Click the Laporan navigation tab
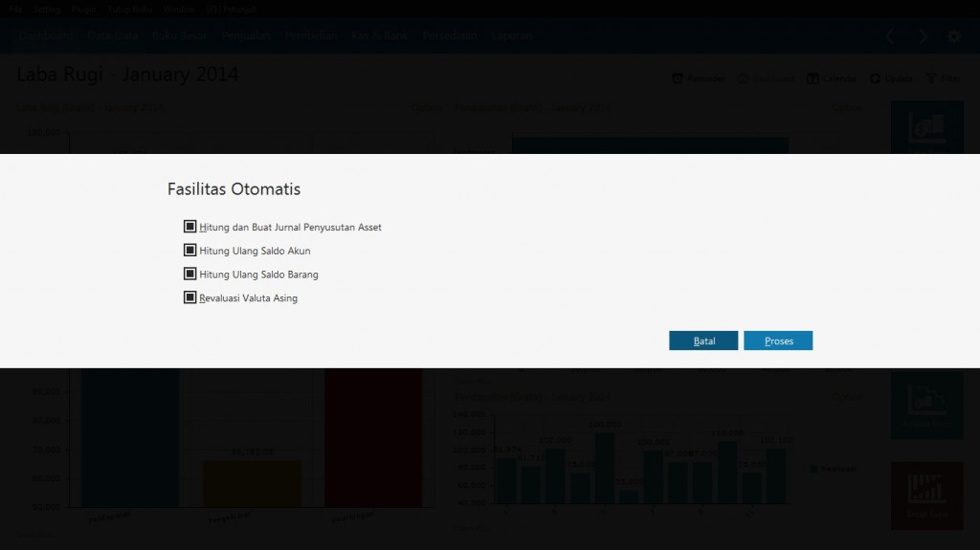The width and height of the screenshot is (980, 550). click(x=512, y=35)
